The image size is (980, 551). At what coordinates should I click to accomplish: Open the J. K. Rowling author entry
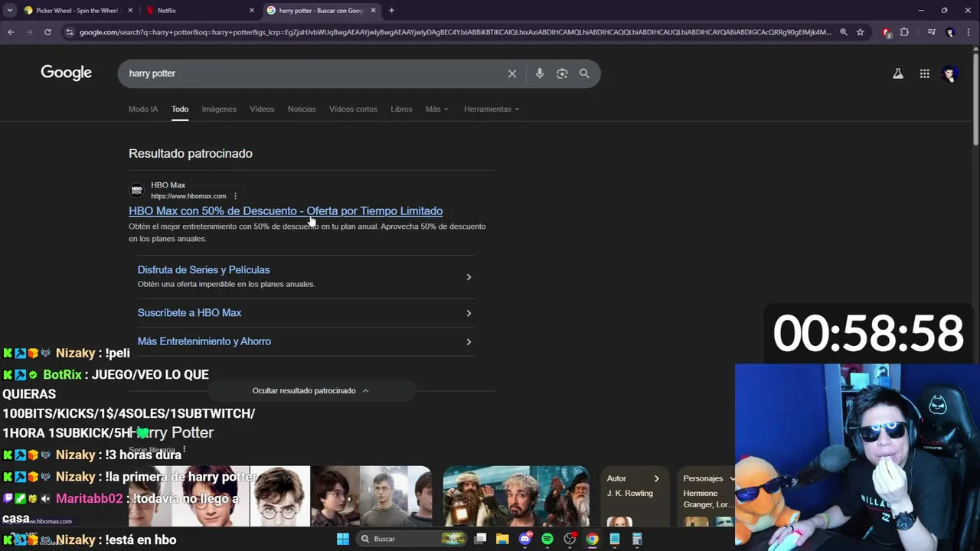pos(630,493)
